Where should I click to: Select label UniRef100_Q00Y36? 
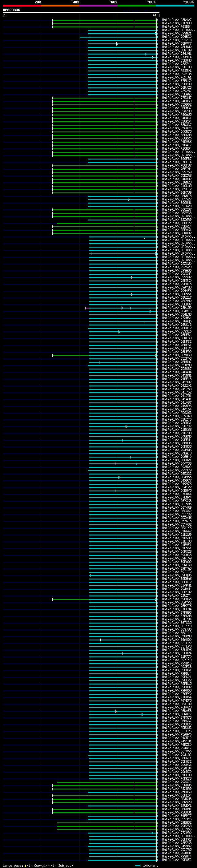coord(176,464)
